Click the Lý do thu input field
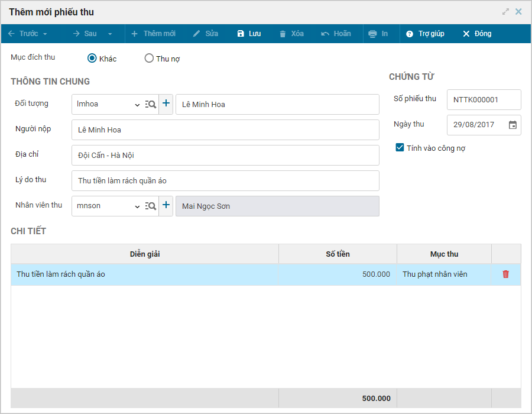The width and height of the screenshot is (532, 414). point(225,180)
